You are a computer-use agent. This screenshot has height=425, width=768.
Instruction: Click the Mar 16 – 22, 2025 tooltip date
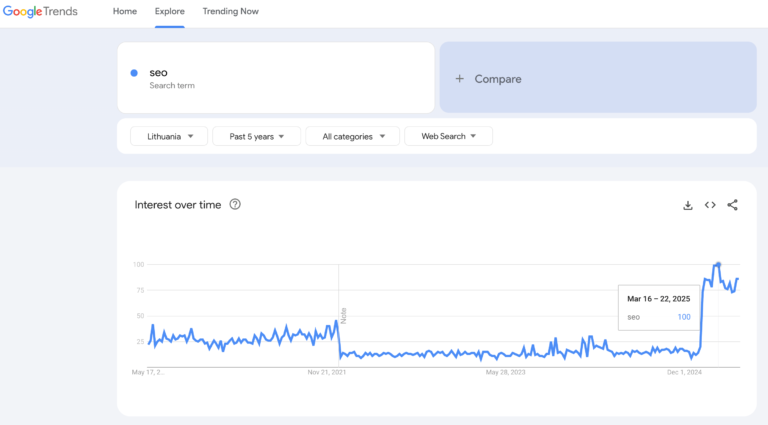point(659,299)
